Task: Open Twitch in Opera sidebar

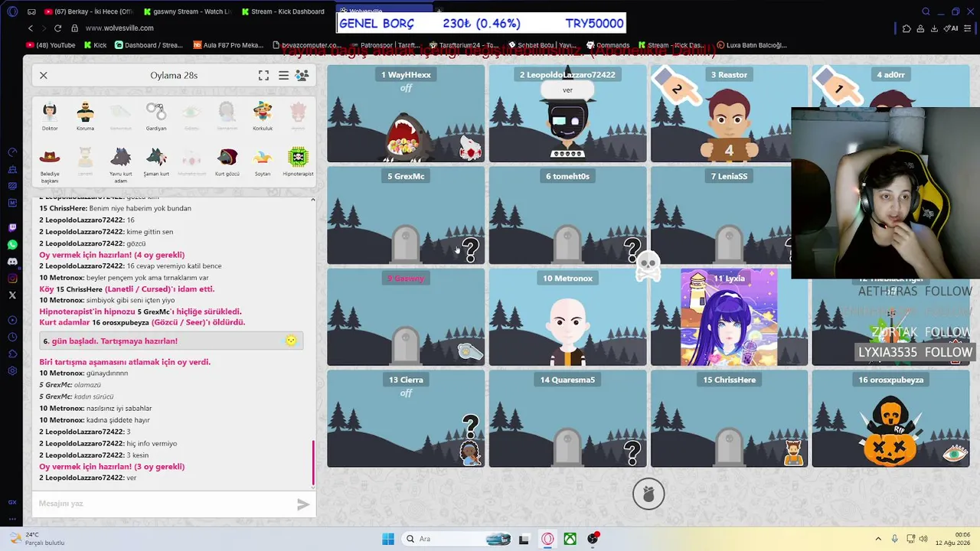Action: (x=12, y=228)
